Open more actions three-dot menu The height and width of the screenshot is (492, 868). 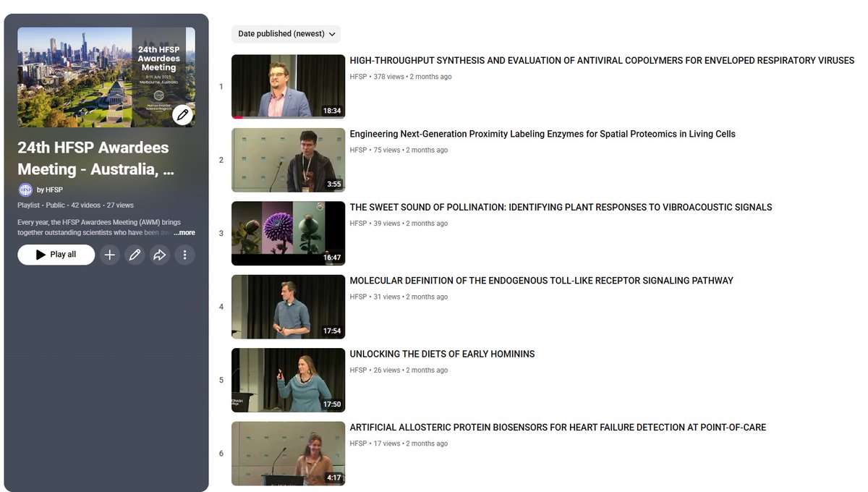[x=184, y=255]
